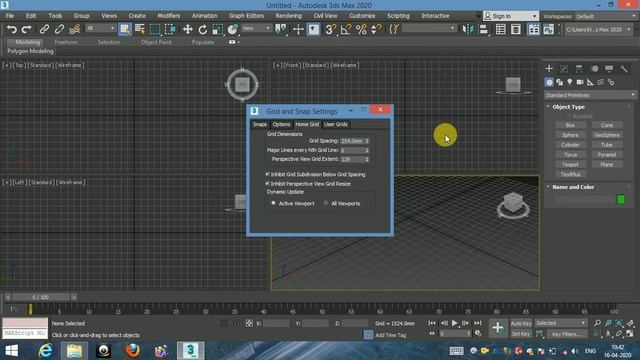Select the Rotate tool

(202, 29)
